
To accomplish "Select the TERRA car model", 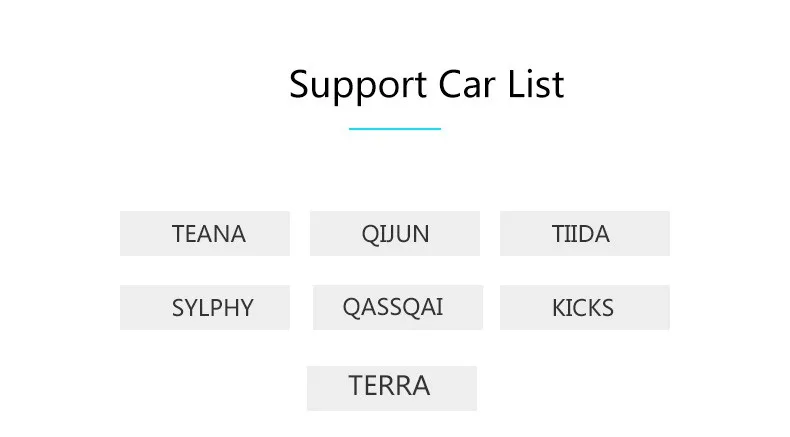I will click(x=391, y=387).
